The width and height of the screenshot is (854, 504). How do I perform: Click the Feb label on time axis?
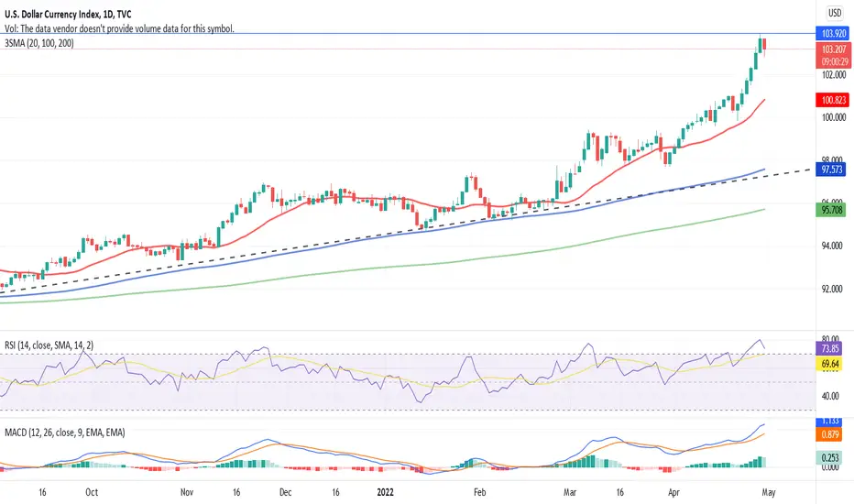479,492
